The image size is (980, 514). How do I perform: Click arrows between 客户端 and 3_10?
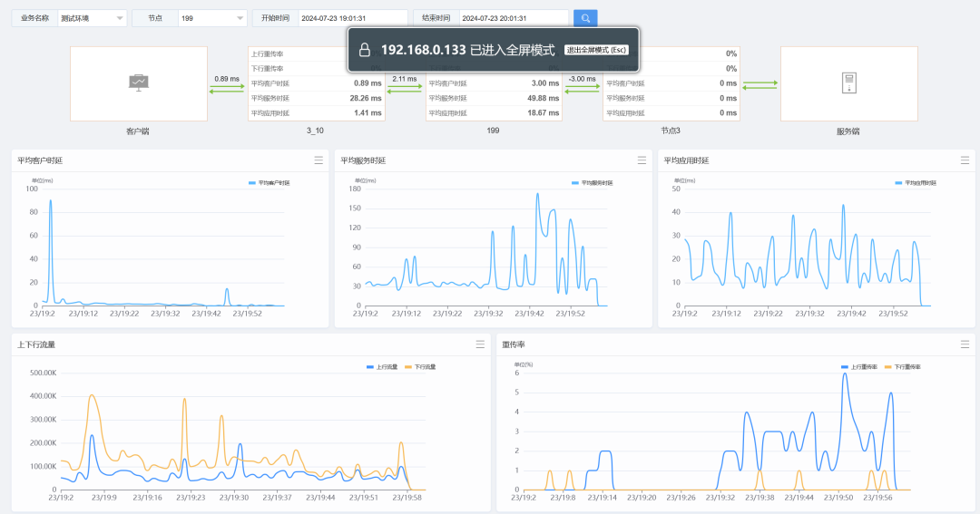227,90
